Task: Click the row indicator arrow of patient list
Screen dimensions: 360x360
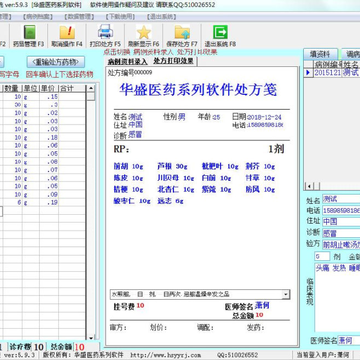Action: [308, 73]
